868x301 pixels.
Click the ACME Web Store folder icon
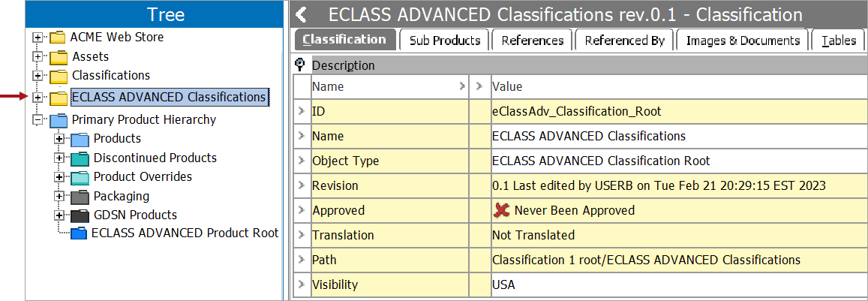click(x=58, y=38)
